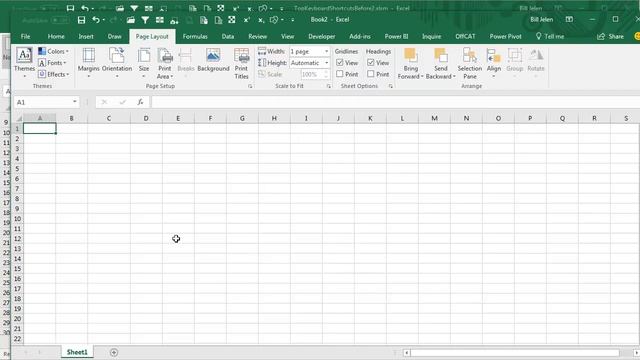
Task: Click the Align objects button
Action: [x=493, y=63]
